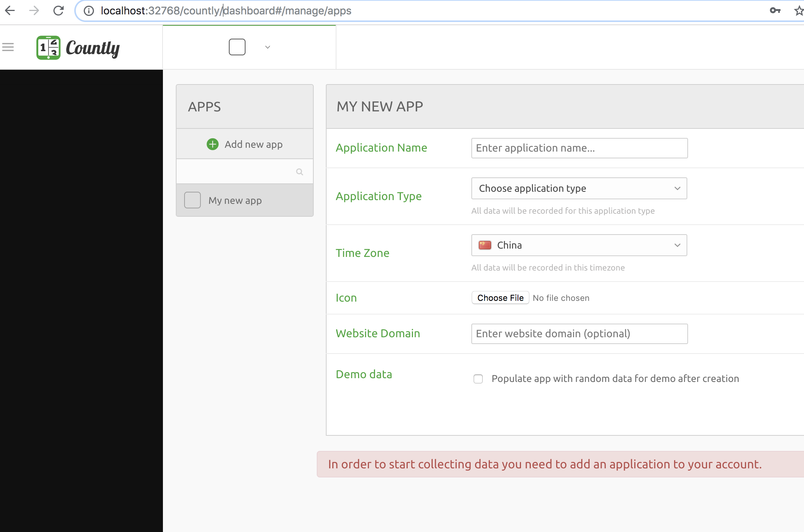Click the 'APPS' panel heading

tap(204, 107)
